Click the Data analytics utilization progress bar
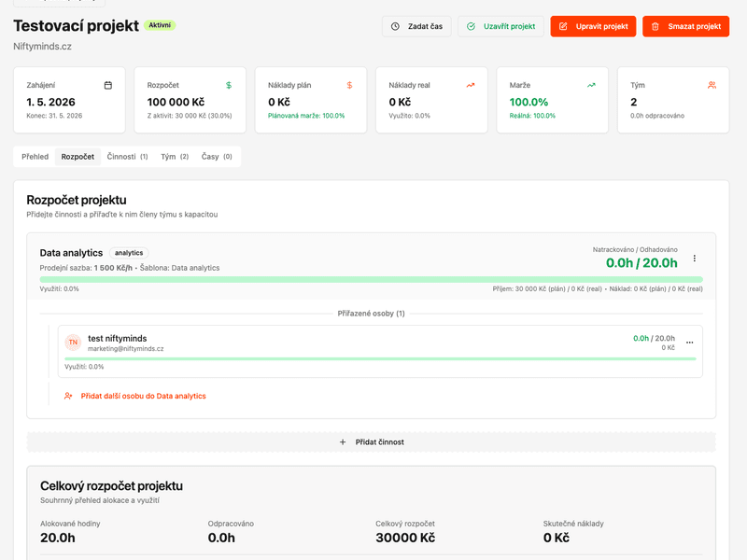The image size is (747, 560). pos(371,279)
